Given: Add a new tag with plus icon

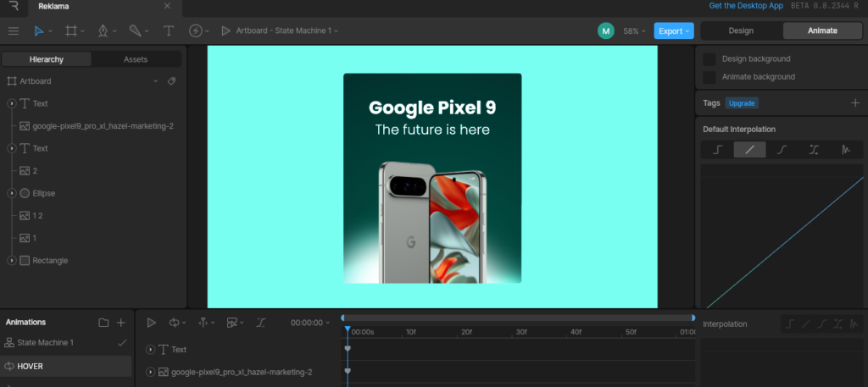Looking at the screenshot, I should 855,102.
